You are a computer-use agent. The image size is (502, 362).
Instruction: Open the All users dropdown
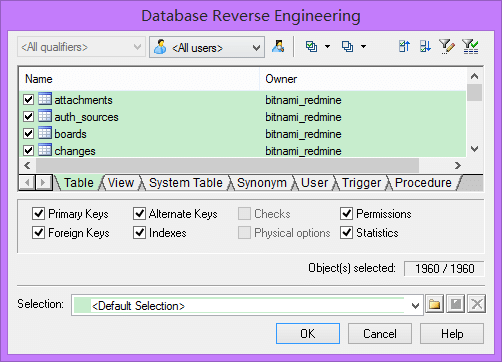[x=207, y=47]
